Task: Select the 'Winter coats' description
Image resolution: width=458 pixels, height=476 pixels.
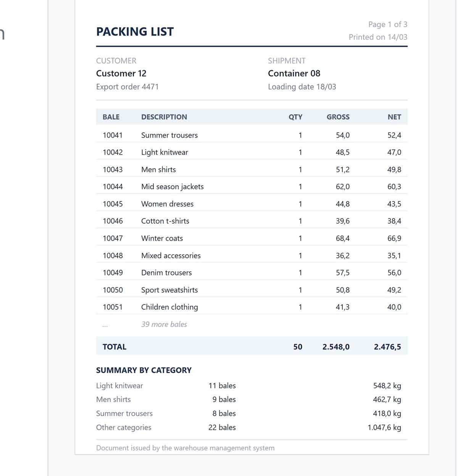Action: click(162, 238)
